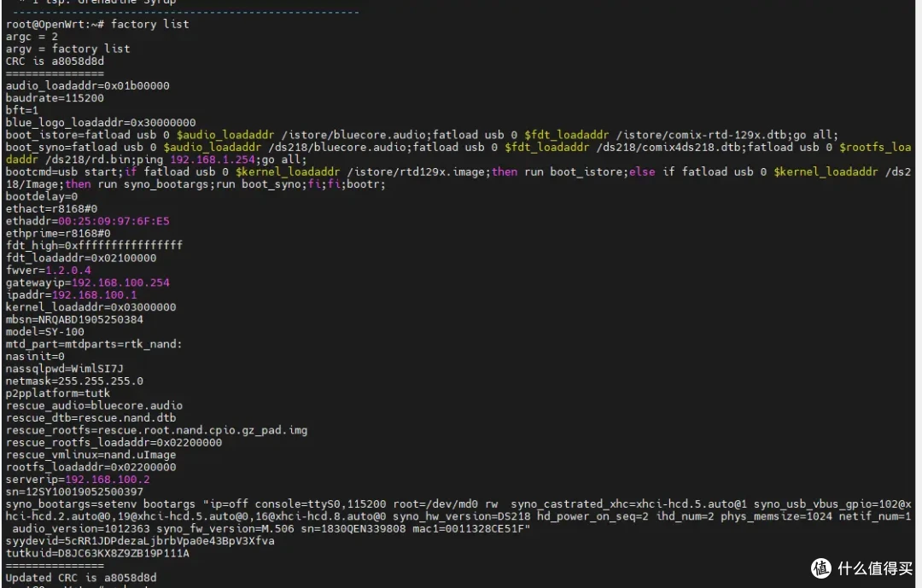Click the ethaddr MAC address value
Image resolution: width=922 pixels, height=588 pixels.
click(114, 221)
